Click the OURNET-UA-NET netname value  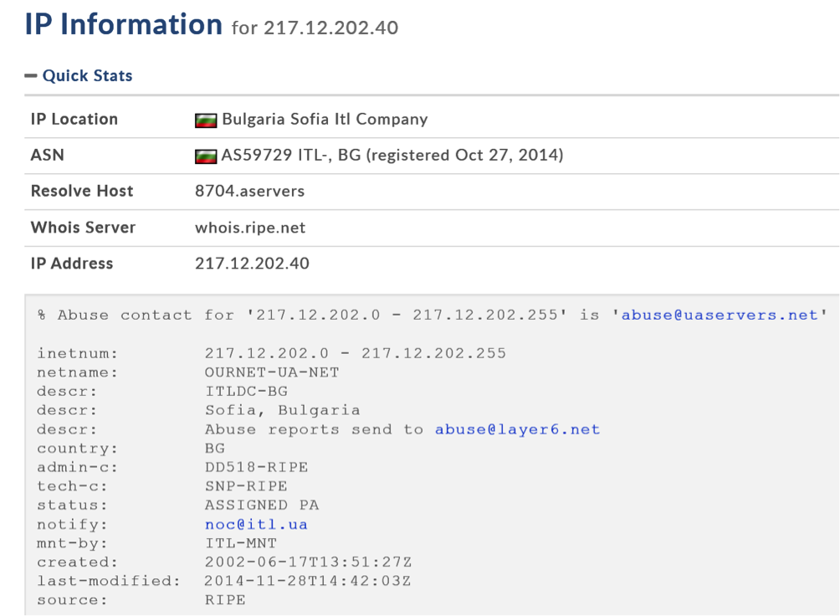coord(272,372)
